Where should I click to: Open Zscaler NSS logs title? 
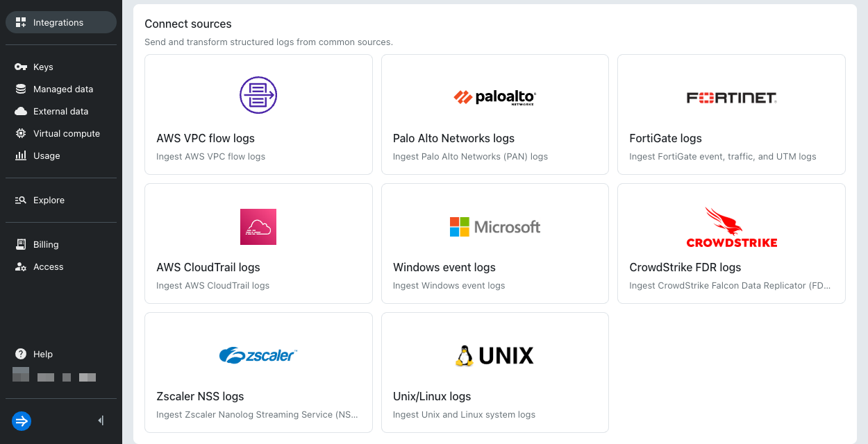(200, 396)
